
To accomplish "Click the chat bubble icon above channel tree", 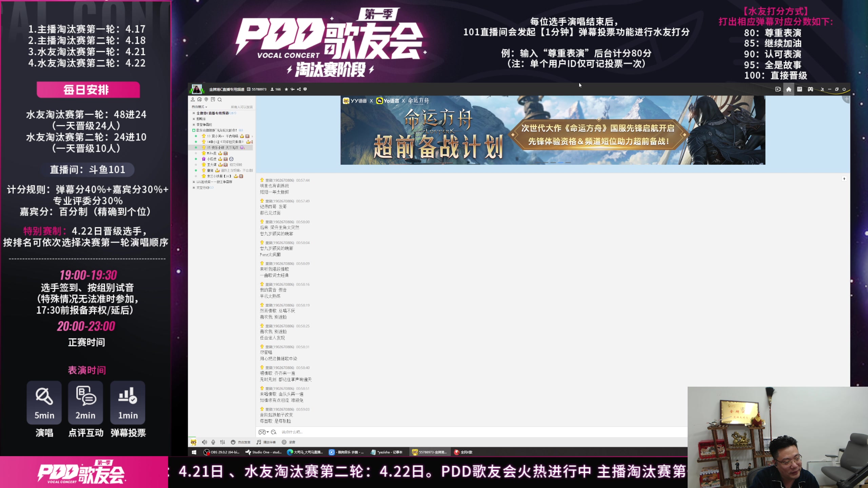I will click(x=199, y=100).
